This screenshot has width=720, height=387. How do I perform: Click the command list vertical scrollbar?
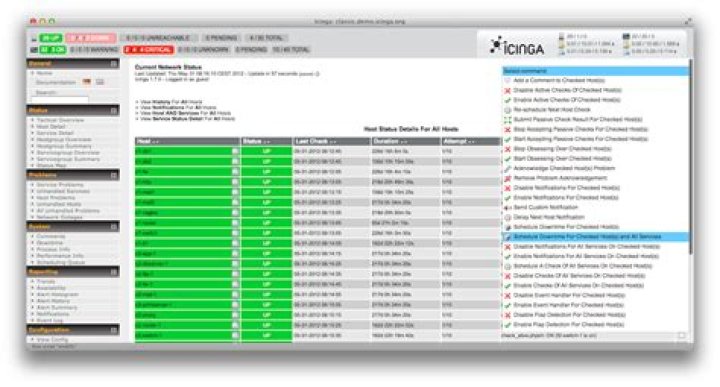click(x=691, y=156)
